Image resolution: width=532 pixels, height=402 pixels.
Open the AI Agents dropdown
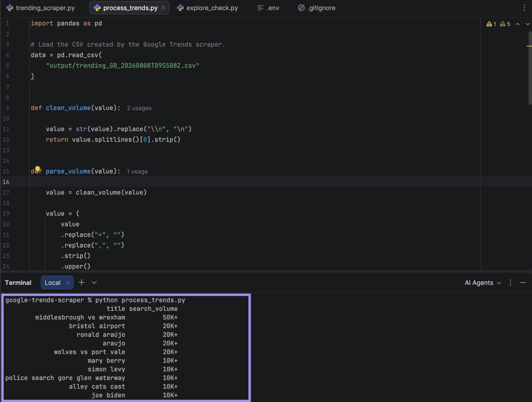click(x=483, y=283)
